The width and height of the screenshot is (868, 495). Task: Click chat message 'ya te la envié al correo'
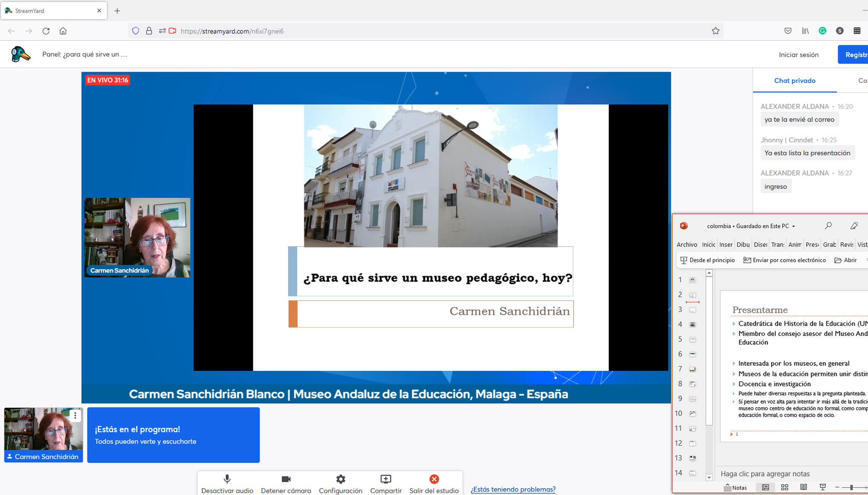point(799,120)
